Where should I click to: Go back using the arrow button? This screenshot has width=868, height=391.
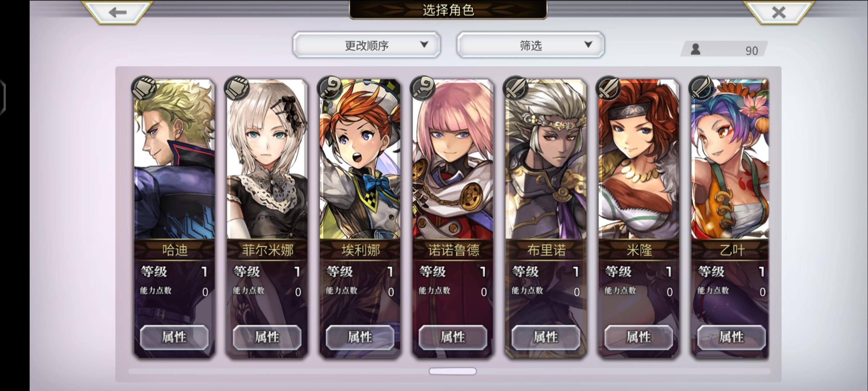point(117,12)
